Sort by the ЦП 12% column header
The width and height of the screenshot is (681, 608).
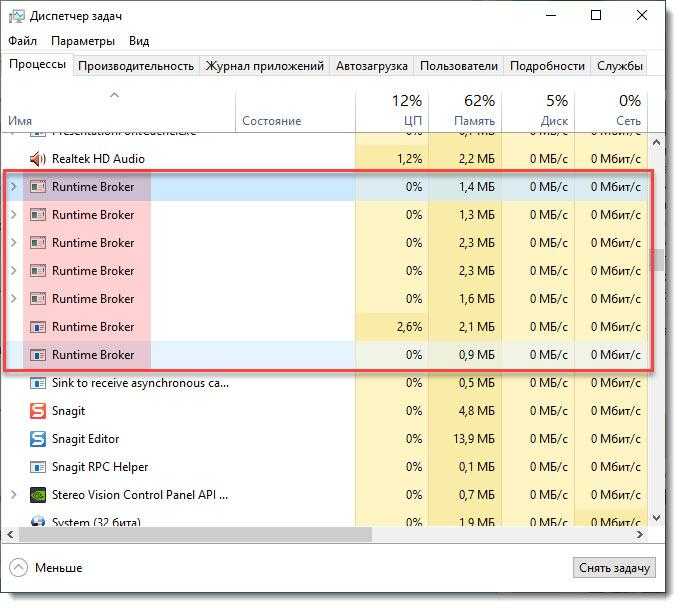pyautogui.click(x=392, y=110)
